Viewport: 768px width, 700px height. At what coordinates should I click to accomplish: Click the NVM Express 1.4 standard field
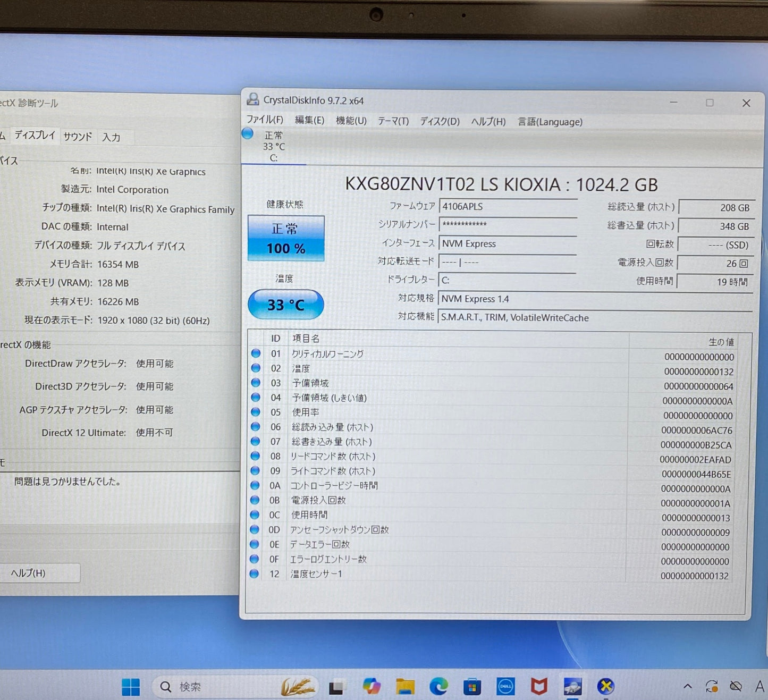pyautogui.click(x=595, y=299)
